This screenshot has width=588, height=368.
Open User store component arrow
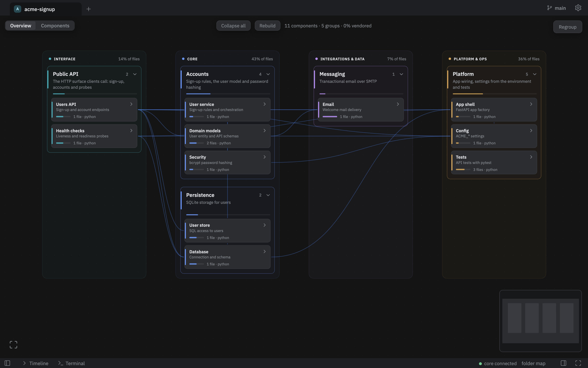click(x=265, y=225)
